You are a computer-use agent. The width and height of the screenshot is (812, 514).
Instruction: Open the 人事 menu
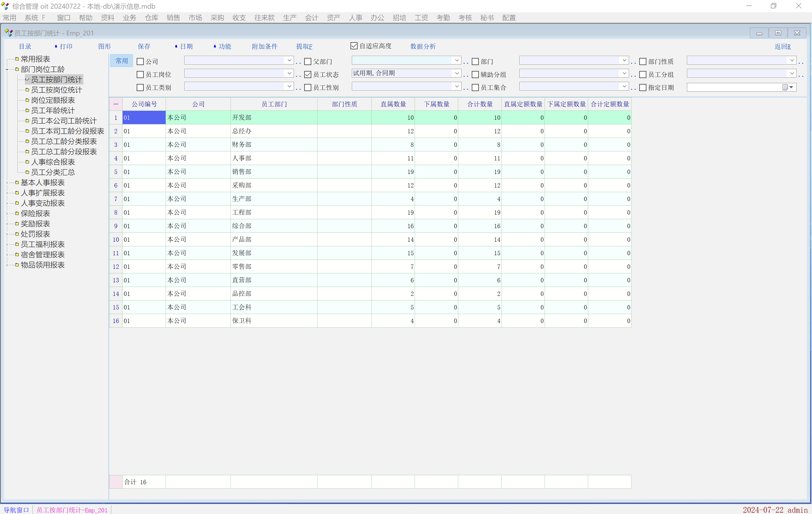(355, 18)
